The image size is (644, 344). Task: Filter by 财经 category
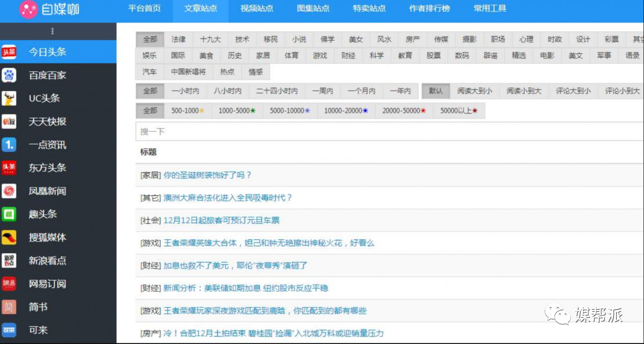[x=348, y=56]
